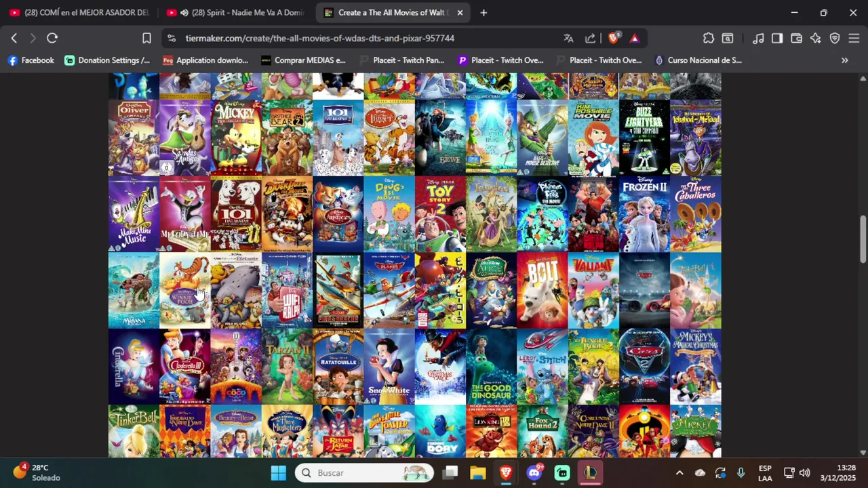Open the Placeit - Twitch Pan... bookmark
Screen dimensions: 868x488
point(402,60)
